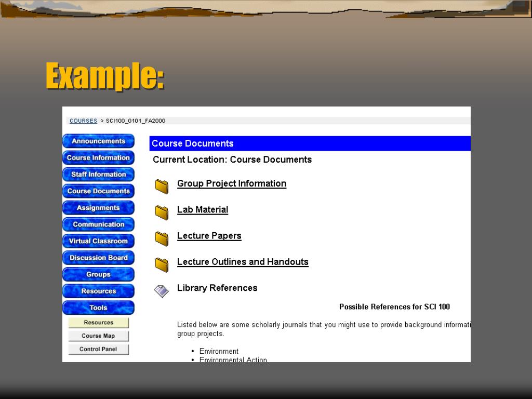Enter the Virtual Classroom
The width and height of the screenshot is (532, 399).
98,241
